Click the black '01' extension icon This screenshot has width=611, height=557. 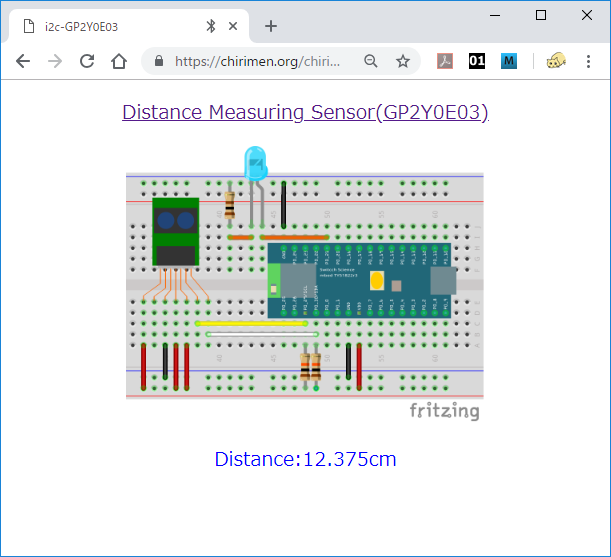[x=477, y=61]
